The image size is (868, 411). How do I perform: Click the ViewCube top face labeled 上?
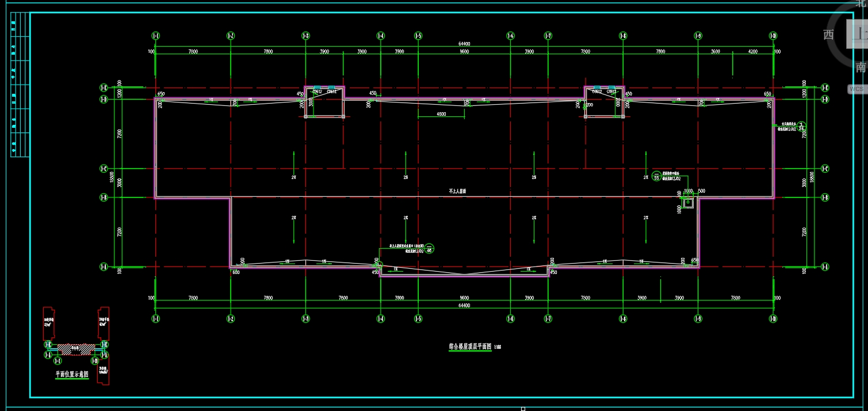pyautogui.click(x=858, y=33)
